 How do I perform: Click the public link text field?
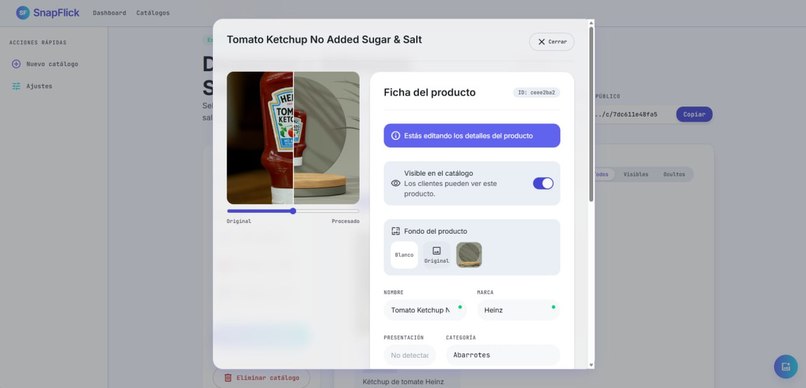(x=633, y=115)
